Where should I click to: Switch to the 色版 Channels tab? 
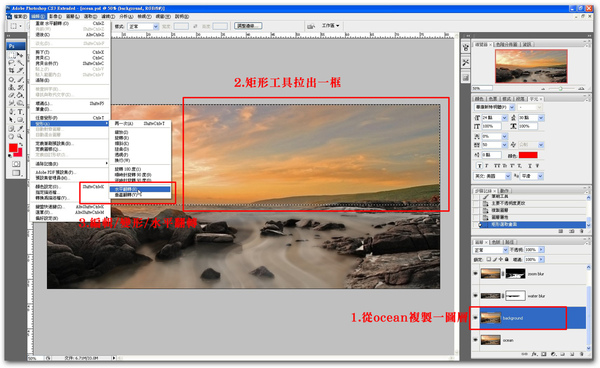496,242
